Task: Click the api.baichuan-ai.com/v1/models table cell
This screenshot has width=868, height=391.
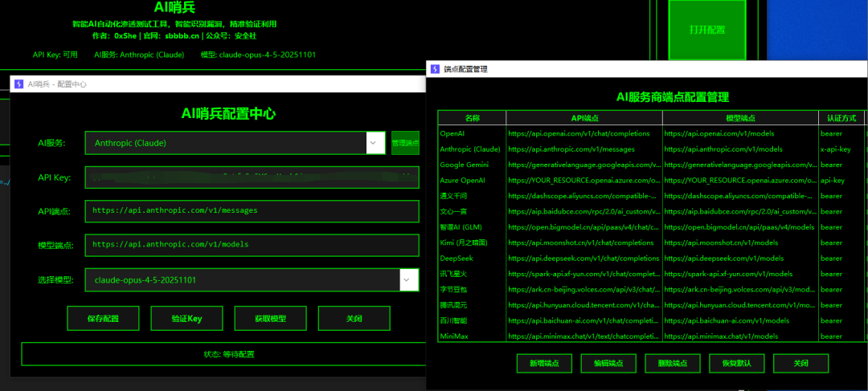Action: coord(741,320)
